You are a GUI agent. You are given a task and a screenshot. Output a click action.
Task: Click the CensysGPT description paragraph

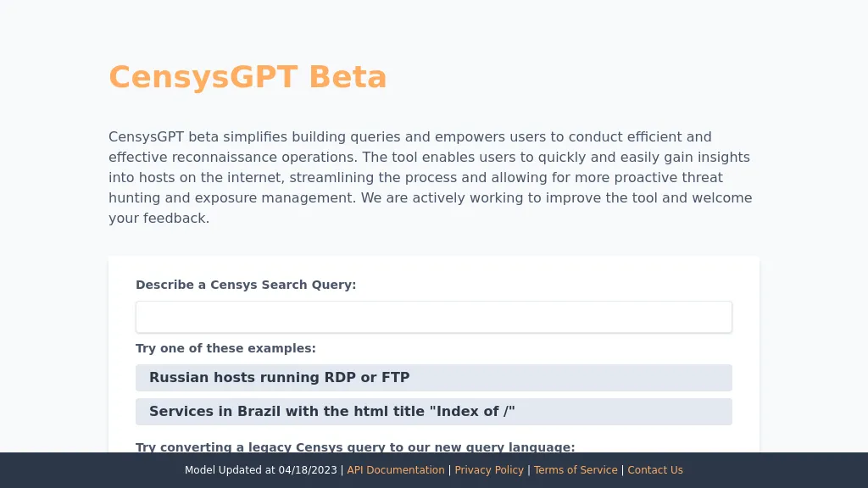pos(430,177)
